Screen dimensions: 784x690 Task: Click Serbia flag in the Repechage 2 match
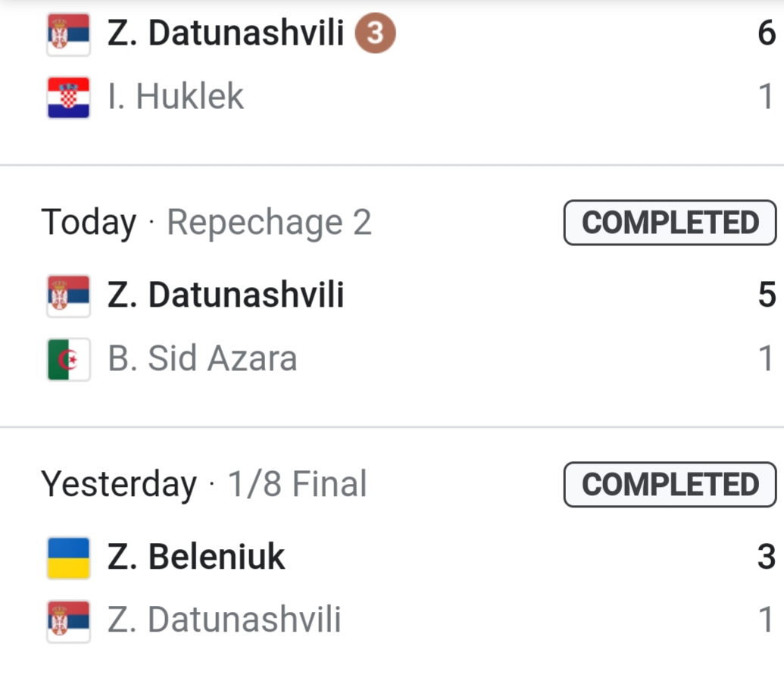click(68, 295)
